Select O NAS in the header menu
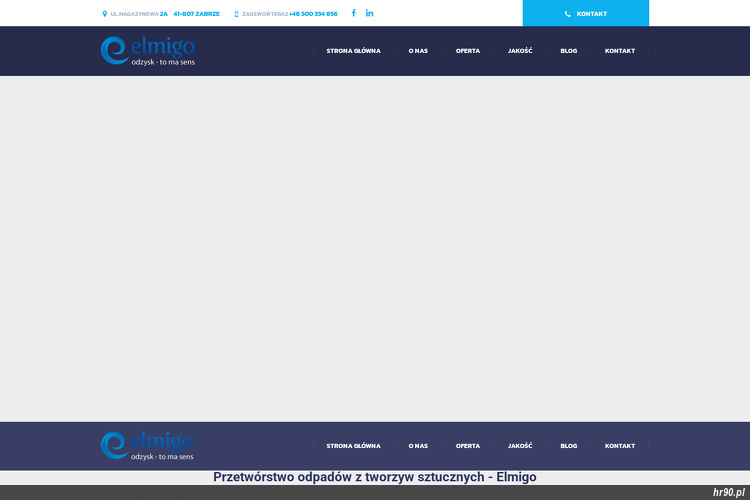This screenshot has height=500, width=750. 418,51
